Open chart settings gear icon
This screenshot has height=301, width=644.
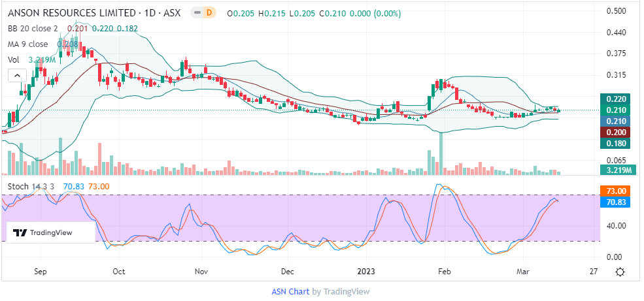[x=620, y=272]
